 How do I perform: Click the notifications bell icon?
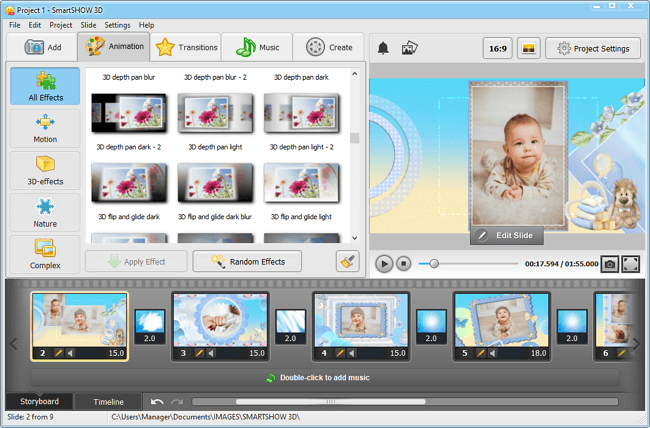click(383, 49)
